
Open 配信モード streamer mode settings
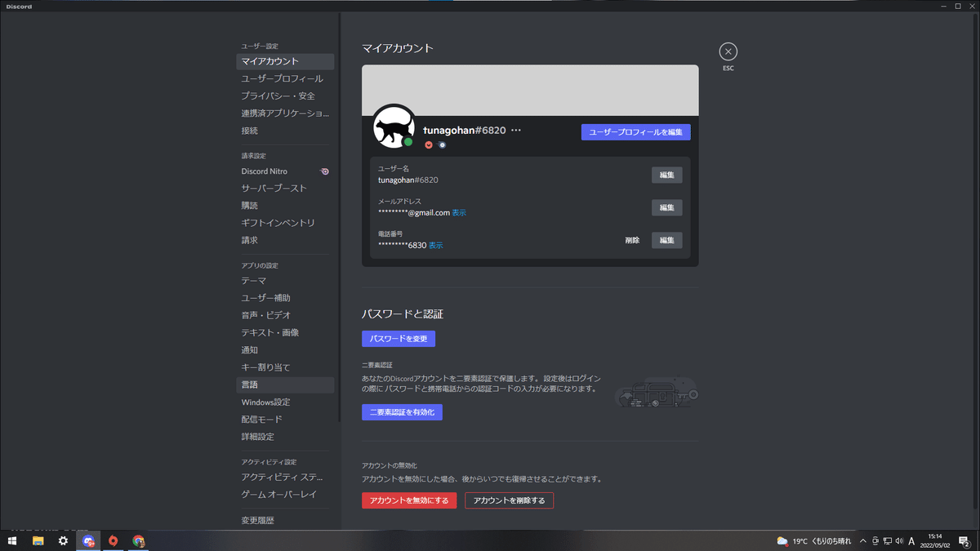285,420
